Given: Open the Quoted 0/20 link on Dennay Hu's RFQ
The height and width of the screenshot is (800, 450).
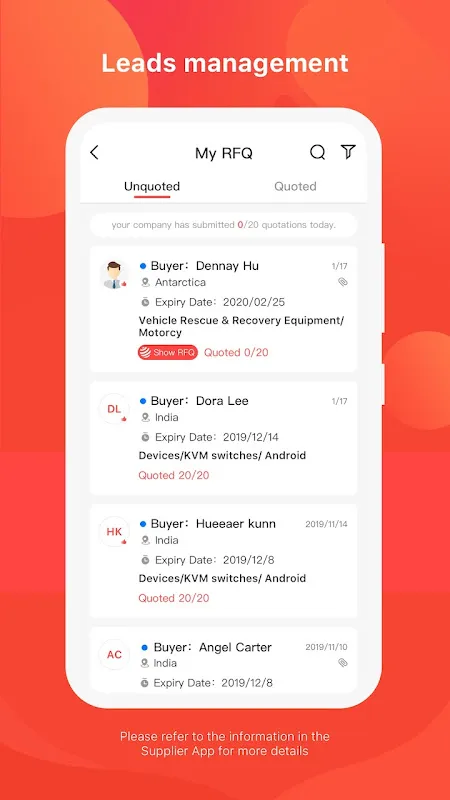Looking at the screenshot, I should pyautogui.click(x=236, y=353).
